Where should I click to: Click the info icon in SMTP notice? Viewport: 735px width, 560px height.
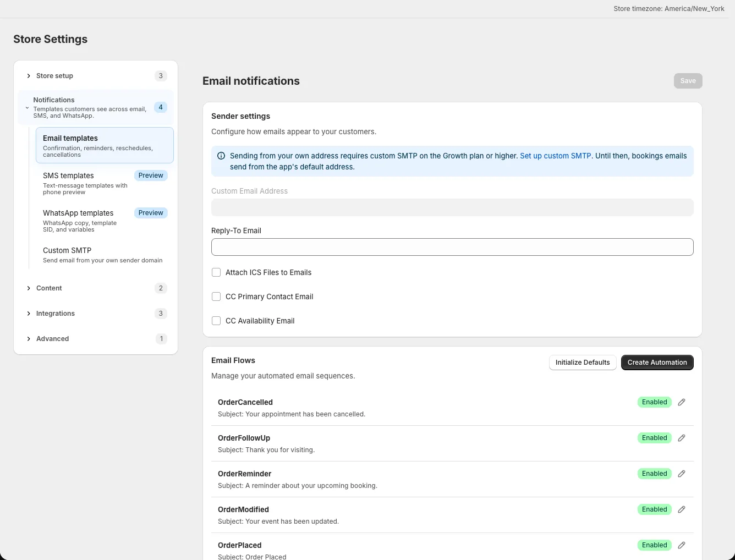[x=221, y=156]
